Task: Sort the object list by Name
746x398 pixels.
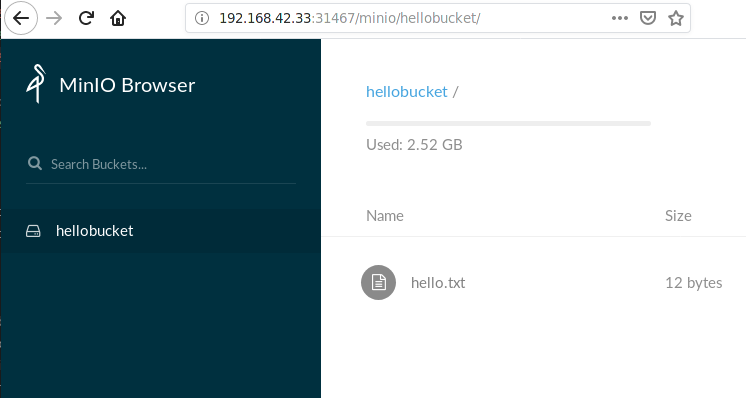Action: 385,216
